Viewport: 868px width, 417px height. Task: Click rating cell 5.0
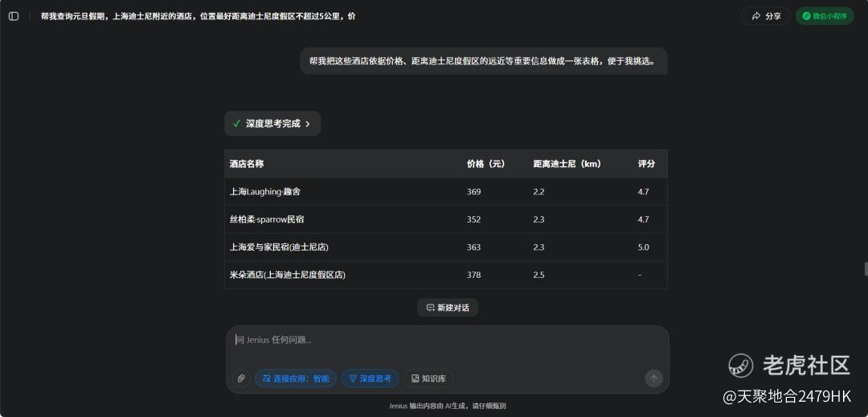(643, 247)
